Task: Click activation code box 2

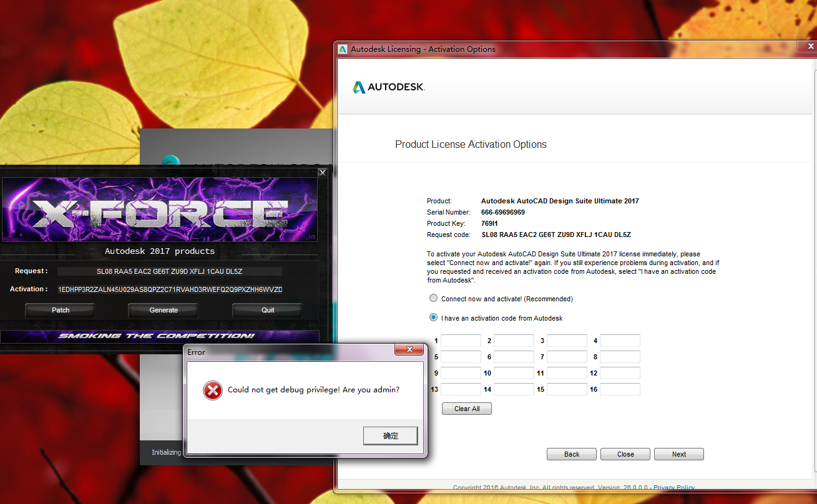Action: click(514, 341)
